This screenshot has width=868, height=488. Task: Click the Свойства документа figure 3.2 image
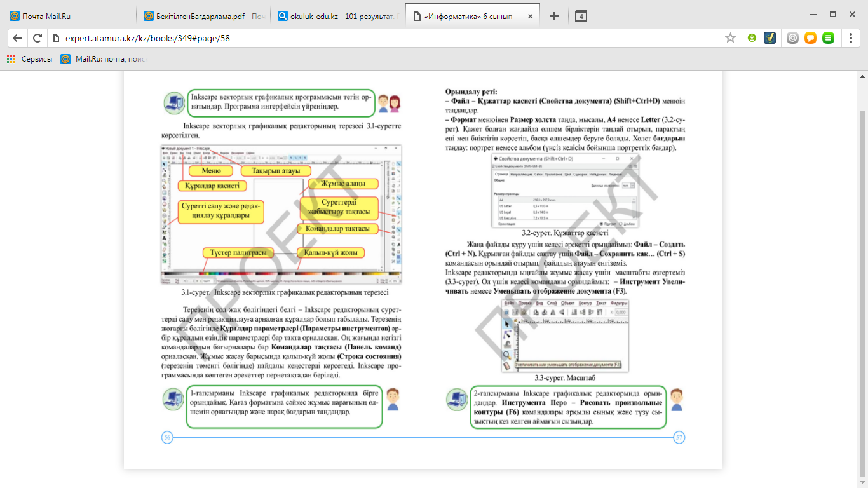[x=565, y=191]
